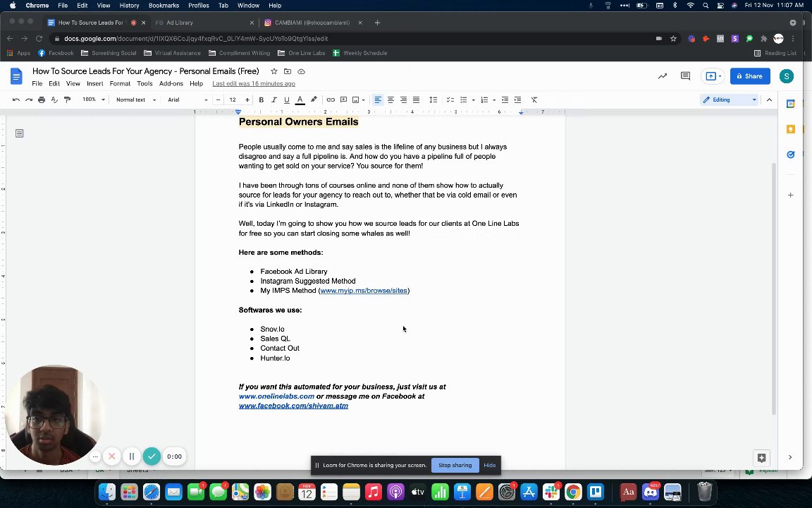The width and height of the screenshot is (812, 508).
Task: Open the facebook.com/shivam.atm link
Action: (x=293, y=406)
